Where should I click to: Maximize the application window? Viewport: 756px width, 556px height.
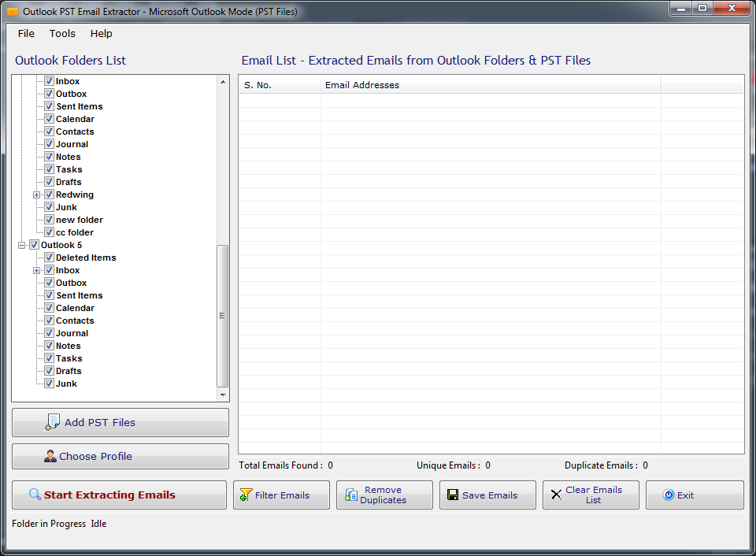tap(702, 8)
